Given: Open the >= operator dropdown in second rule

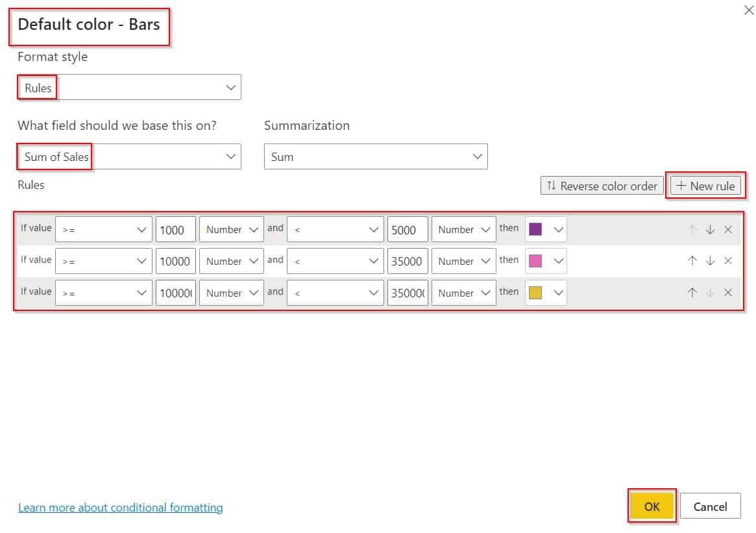Looking at the screenshot, I should click(104, 261).
